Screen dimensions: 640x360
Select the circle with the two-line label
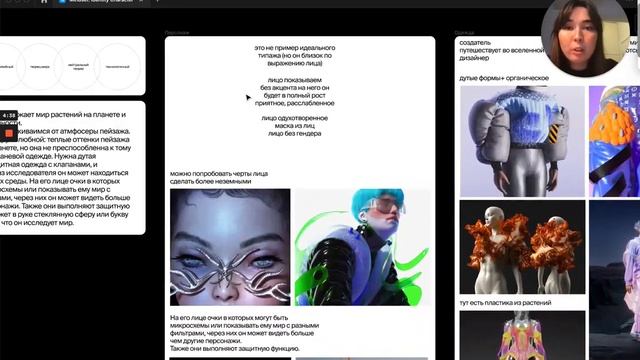click(78, 66)
